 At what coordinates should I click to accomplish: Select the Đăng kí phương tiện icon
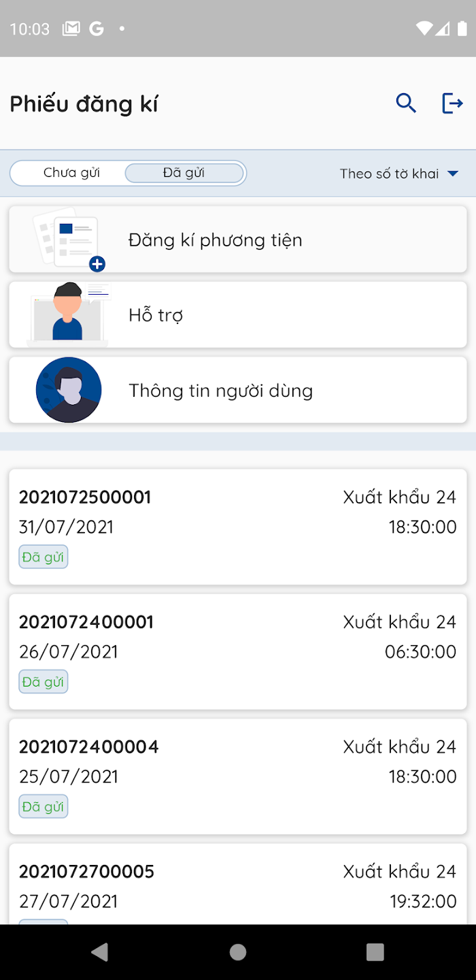tap(68, 238)
